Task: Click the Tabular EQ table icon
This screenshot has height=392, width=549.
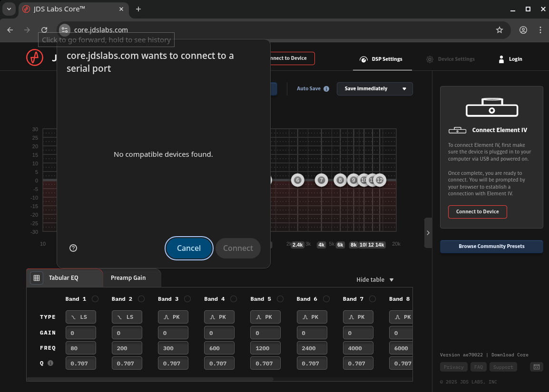Action: tap(37, 278)
